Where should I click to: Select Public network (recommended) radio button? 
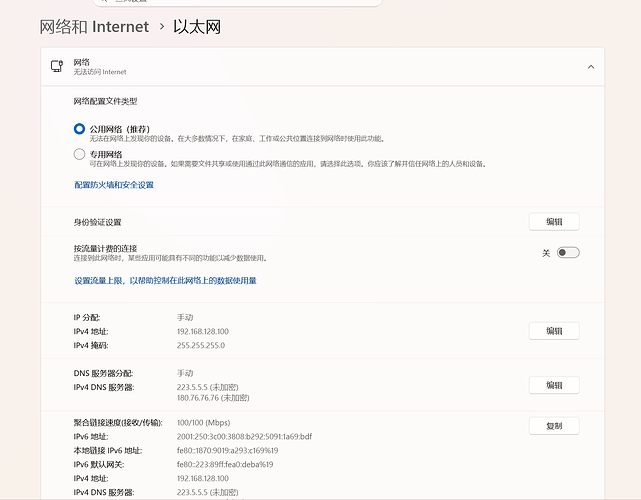pos(79,129)
